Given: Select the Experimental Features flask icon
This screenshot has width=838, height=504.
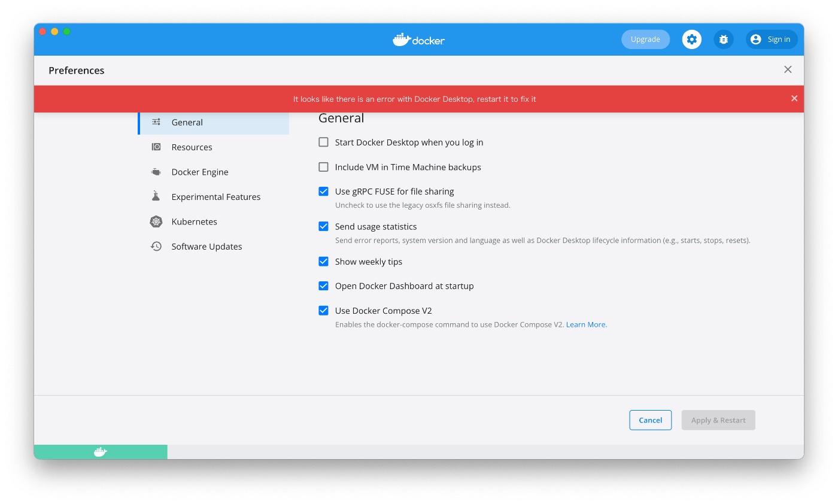Looking at the screenshot, I should 156,196.
